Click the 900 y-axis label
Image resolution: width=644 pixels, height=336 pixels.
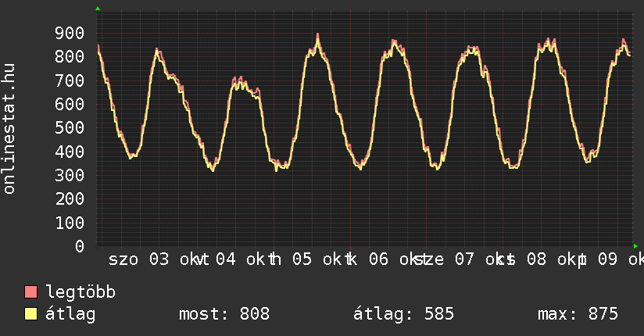click(x=70, y=34)
